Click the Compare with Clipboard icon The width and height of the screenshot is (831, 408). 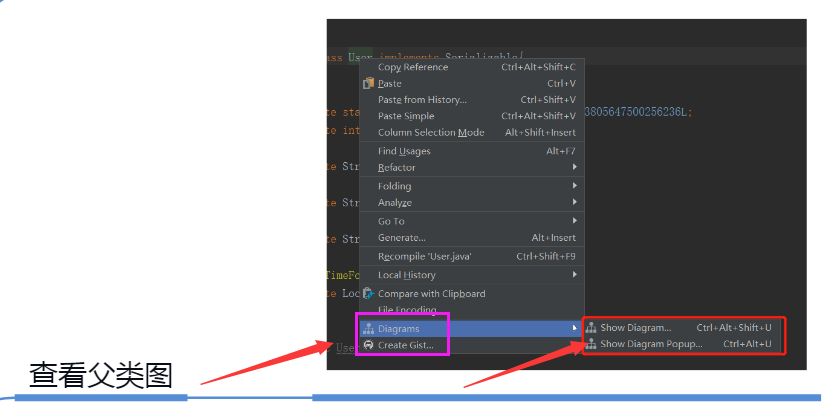pyautogui.click(x=368, y=294)
